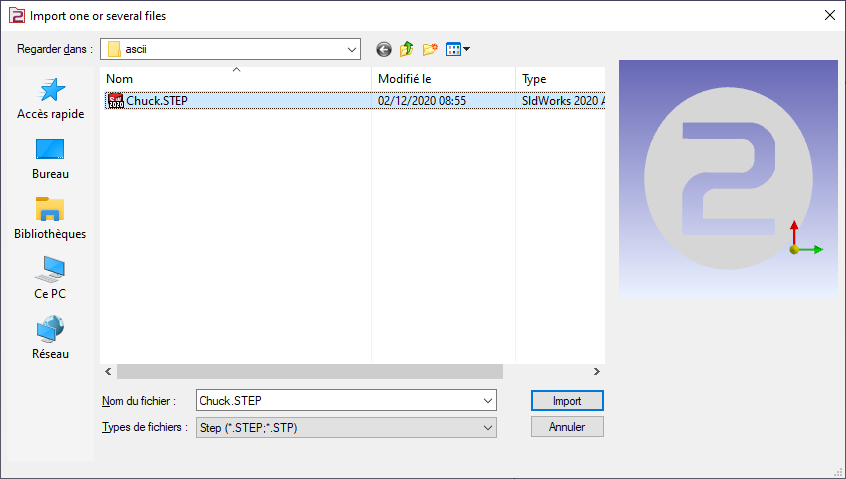Click the Annuler button
This screenshot has height=479, width=846.
click(567, 427)
